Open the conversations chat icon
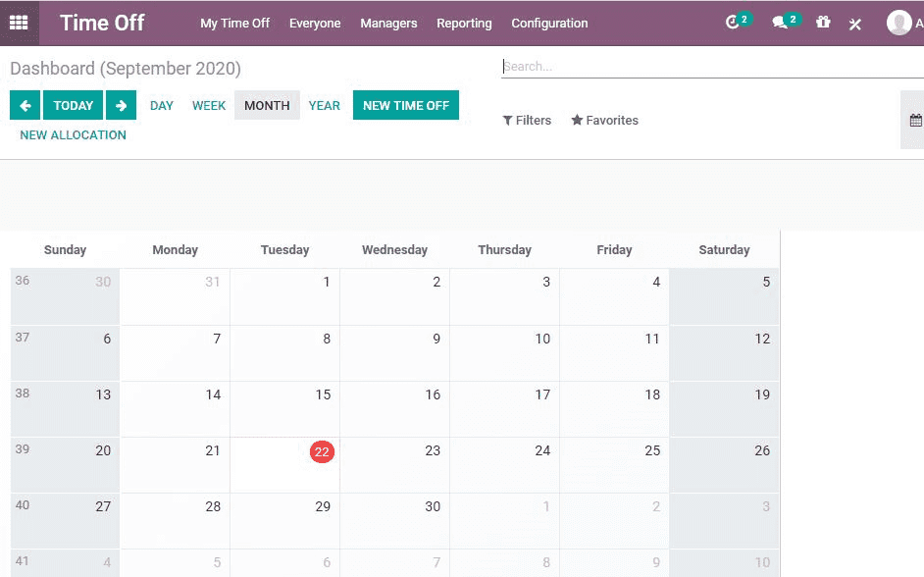924x577 pixels. pos(780,23)
